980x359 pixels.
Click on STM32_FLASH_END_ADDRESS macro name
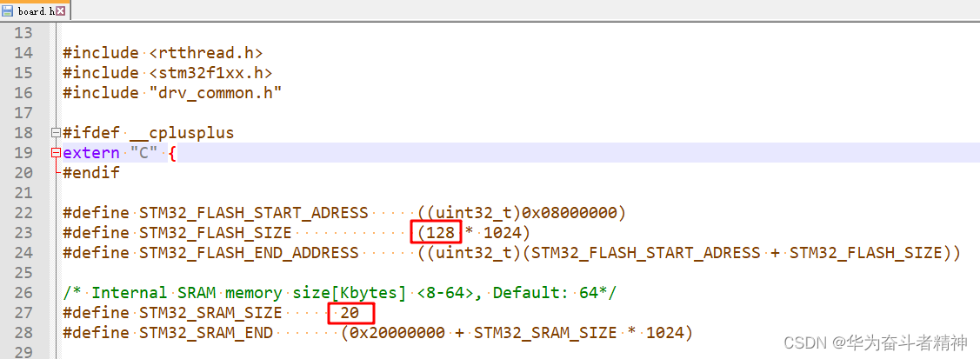click(249, 253)
